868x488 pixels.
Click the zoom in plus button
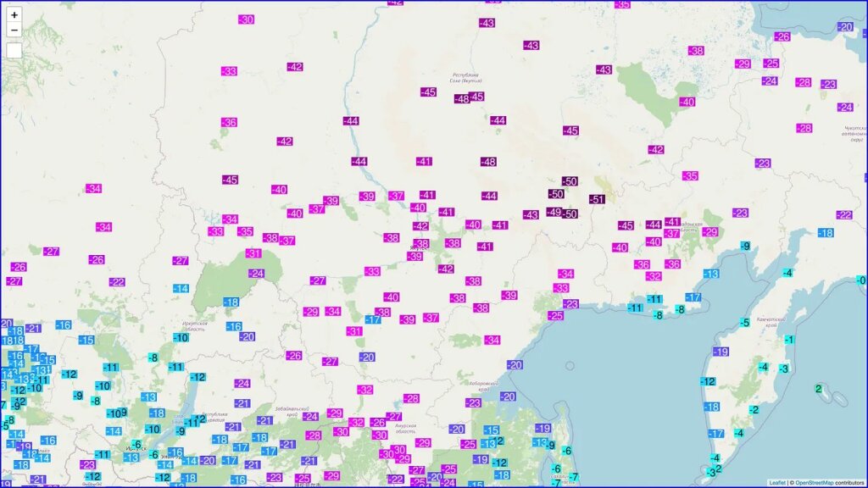[x=14, y=14]
